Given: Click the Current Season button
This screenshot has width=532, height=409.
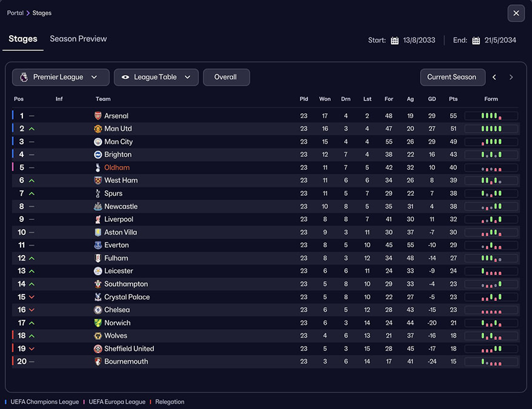Looking at the screenshot, I should pos(453,77).
